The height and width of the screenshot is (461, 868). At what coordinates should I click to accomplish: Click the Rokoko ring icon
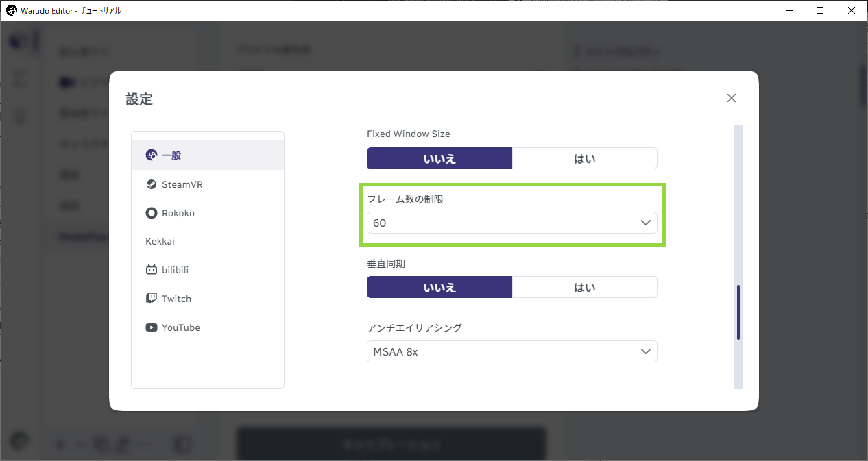coord(152,213)
